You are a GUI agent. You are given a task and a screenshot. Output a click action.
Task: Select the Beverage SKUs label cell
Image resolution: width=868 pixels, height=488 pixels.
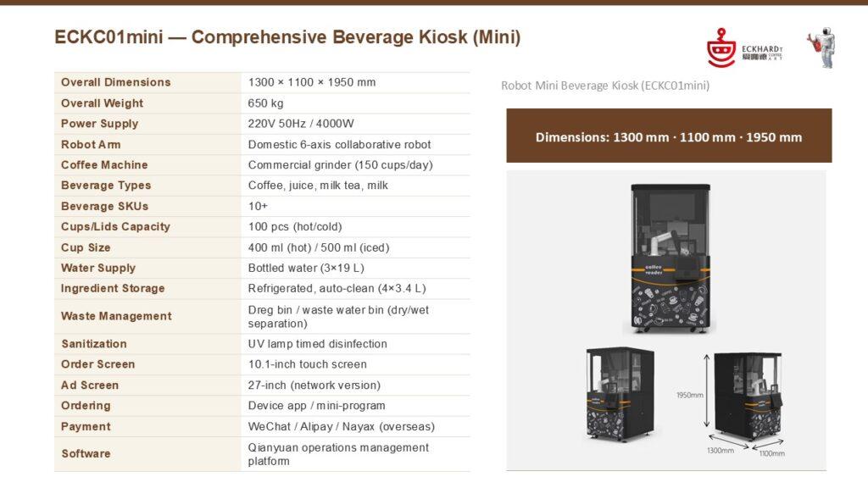[147, 207]
